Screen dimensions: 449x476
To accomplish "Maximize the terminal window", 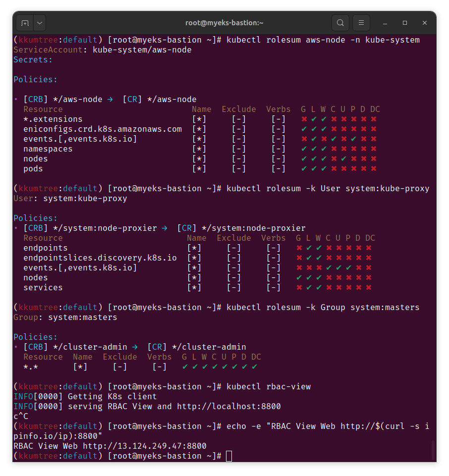I will 405,23.
